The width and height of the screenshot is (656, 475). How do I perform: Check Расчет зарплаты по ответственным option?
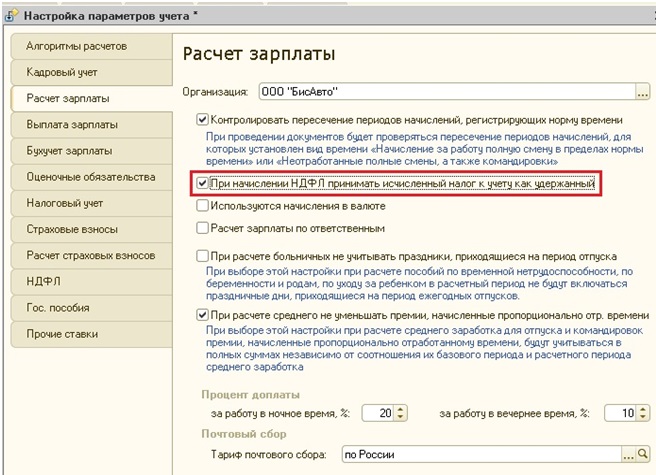pyautogui.click(x=202, y=228)
